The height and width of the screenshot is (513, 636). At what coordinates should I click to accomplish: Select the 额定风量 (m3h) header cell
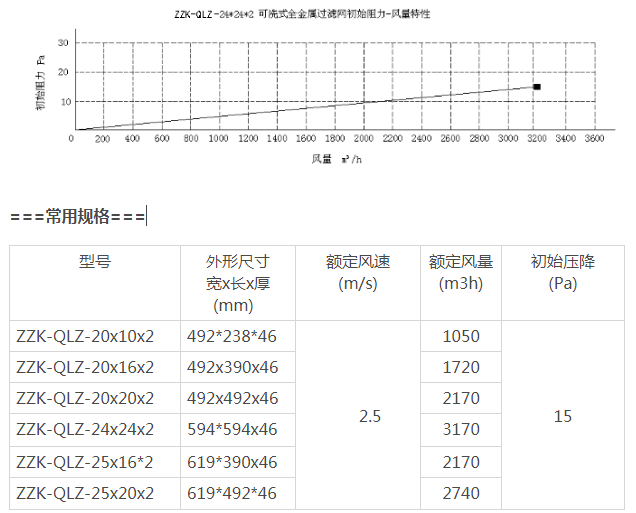pyautogui.click(x=460, y=272)
